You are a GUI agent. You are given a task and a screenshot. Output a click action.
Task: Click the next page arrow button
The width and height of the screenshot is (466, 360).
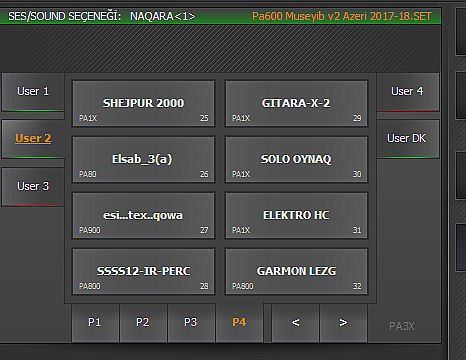344,322
